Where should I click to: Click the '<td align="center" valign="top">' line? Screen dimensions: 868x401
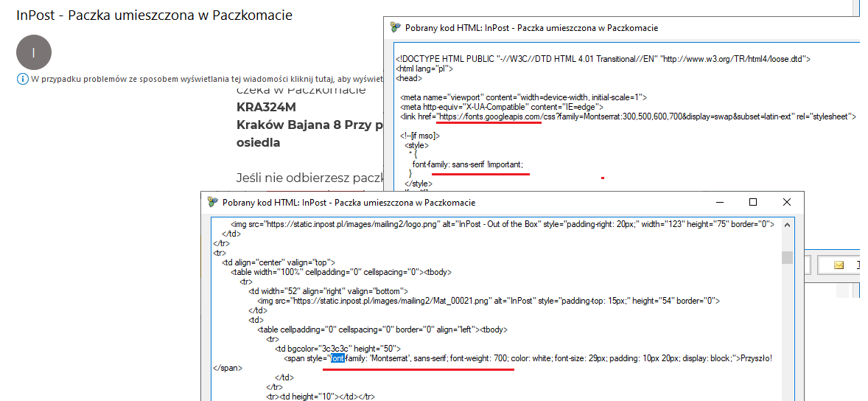point(279,262)
